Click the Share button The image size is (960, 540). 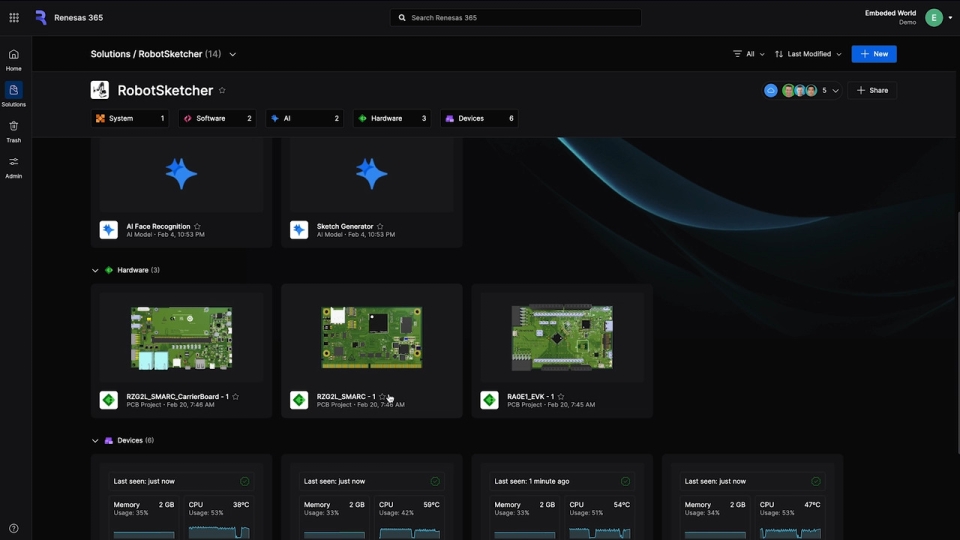click(x=872, y=91)
